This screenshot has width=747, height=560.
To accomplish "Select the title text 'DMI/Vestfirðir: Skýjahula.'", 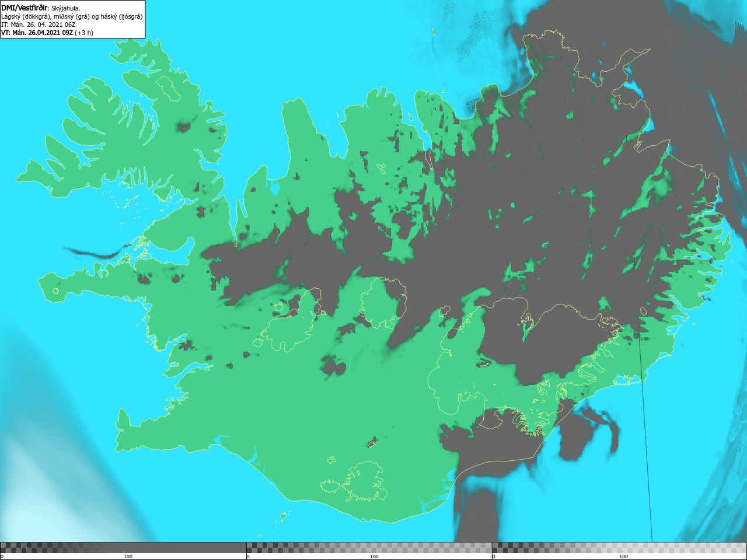I will pyautogui.click(x=41, y=8).
